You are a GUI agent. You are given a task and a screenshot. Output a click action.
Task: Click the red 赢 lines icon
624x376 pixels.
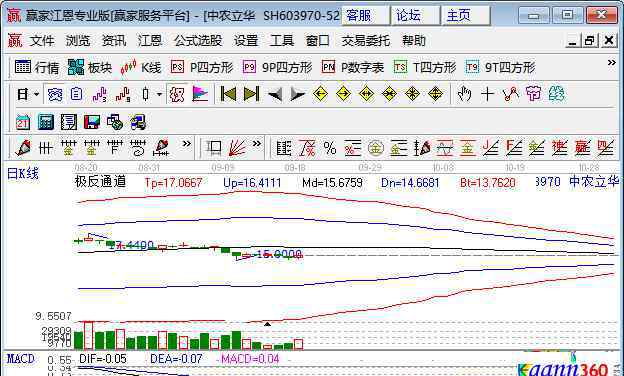583,148
